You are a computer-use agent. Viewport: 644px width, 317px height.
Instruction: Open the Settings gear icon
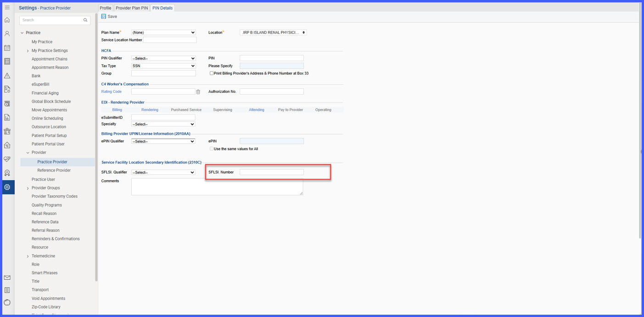point(7,187)
